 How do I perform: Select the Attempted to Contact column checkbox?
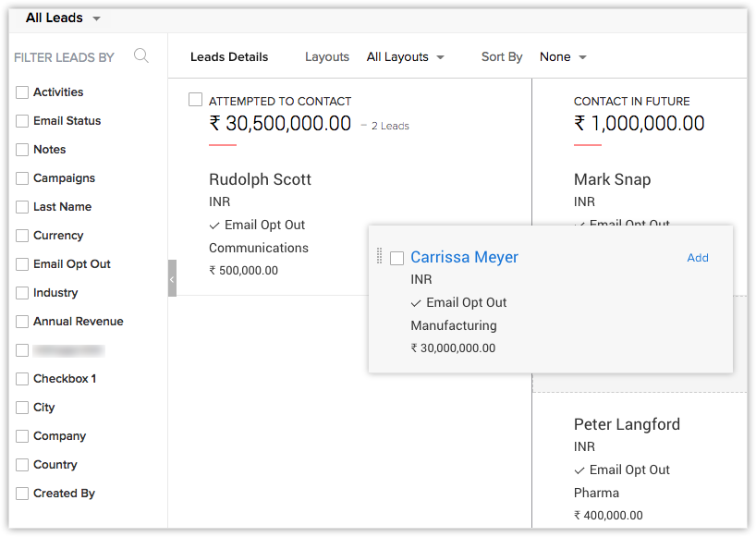(x=195, y=100)
